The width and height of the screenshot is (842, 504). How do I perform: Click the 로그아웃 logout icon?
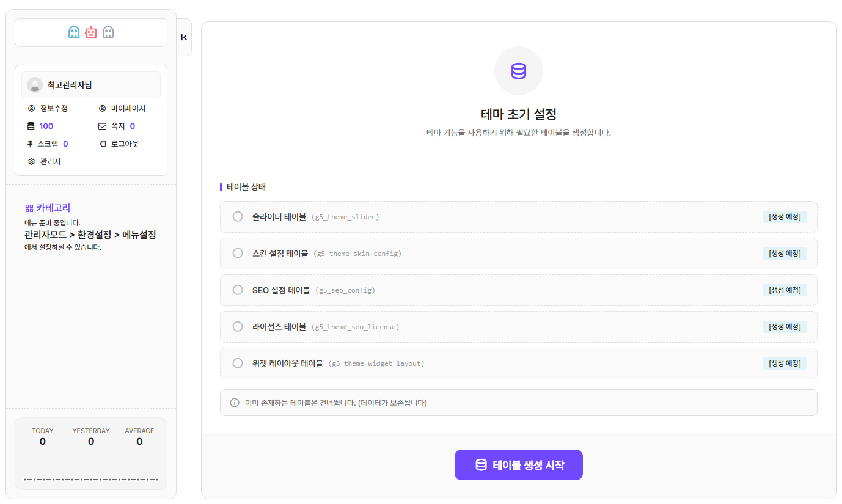[x=102, y=144]
